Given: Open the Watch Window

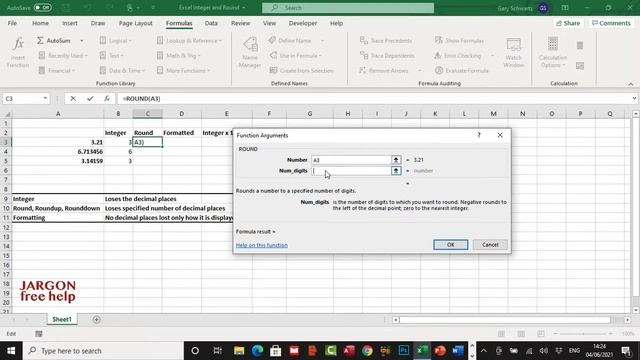Looking at the screenshot, I should point(513,52).
